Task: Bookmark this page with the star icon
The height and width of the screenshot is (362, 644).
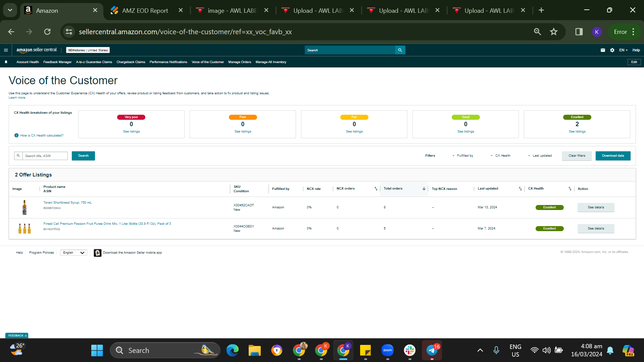Action: (554, 32)
